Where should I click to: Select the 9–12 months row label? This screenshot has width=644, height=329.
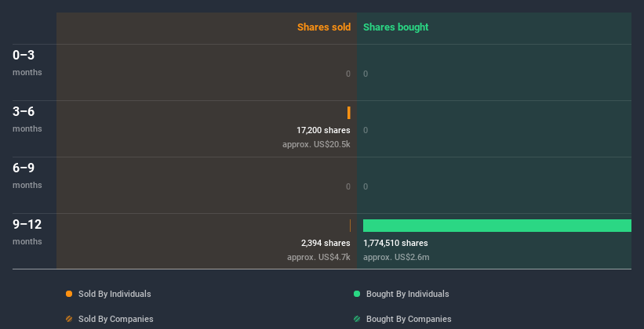[27, 232]
